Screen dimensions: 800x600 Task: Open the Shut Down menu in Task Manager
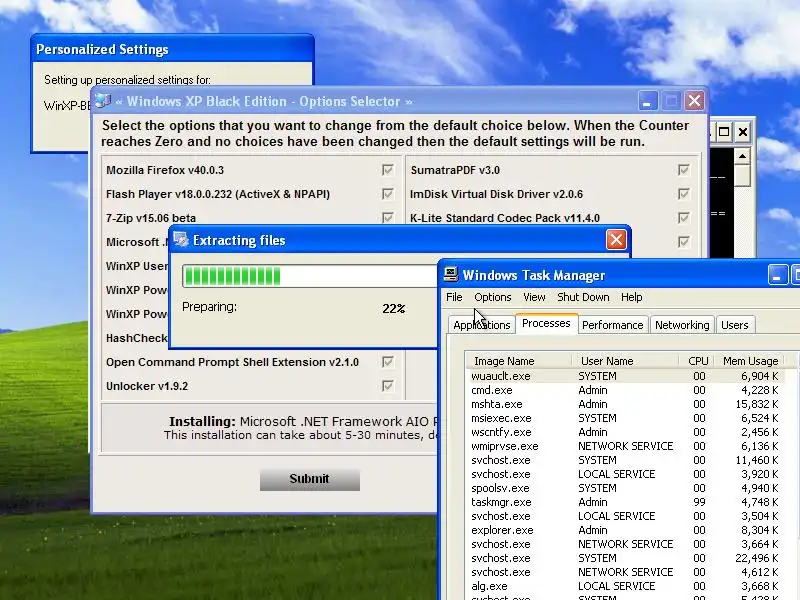pos(583,297)
